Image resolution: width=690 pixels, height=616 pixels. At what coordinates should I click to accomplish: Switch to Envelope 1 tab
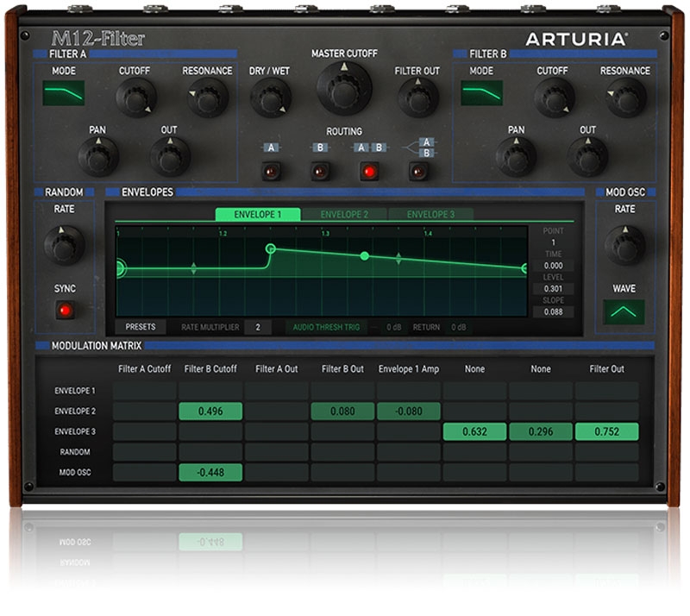pyautogui.click(x=258, y=215)
